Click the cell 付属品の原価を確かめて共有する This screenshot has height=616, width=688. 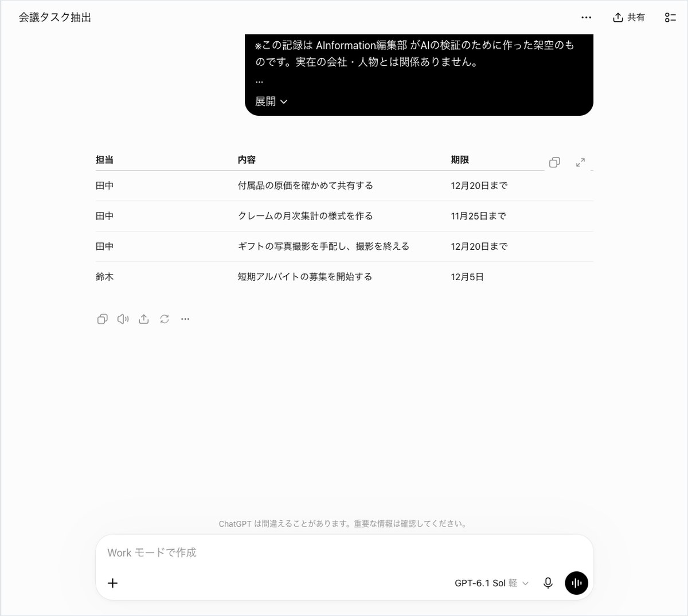(306, 186)
